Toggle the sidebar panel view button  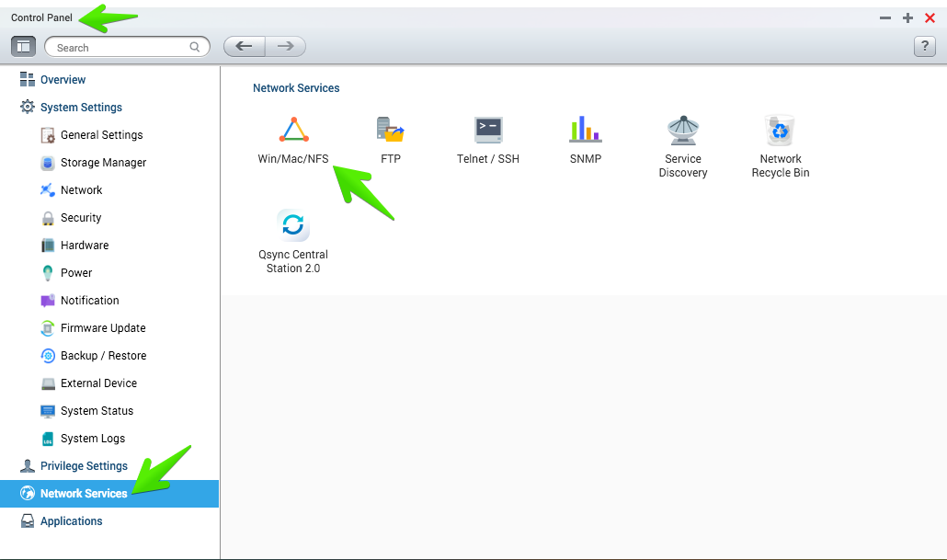click(24, 47)
